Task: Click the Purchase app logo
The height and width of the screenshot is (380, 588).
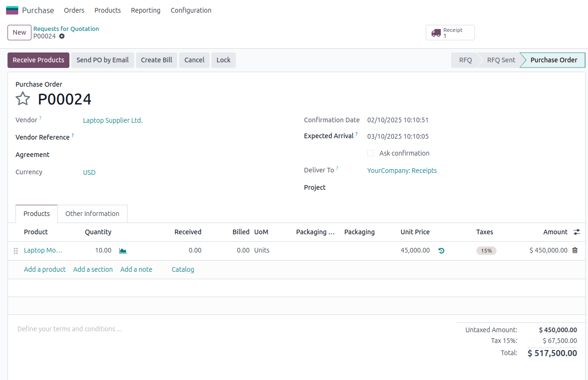Action: pyautogui.click(x=12, y=10)
